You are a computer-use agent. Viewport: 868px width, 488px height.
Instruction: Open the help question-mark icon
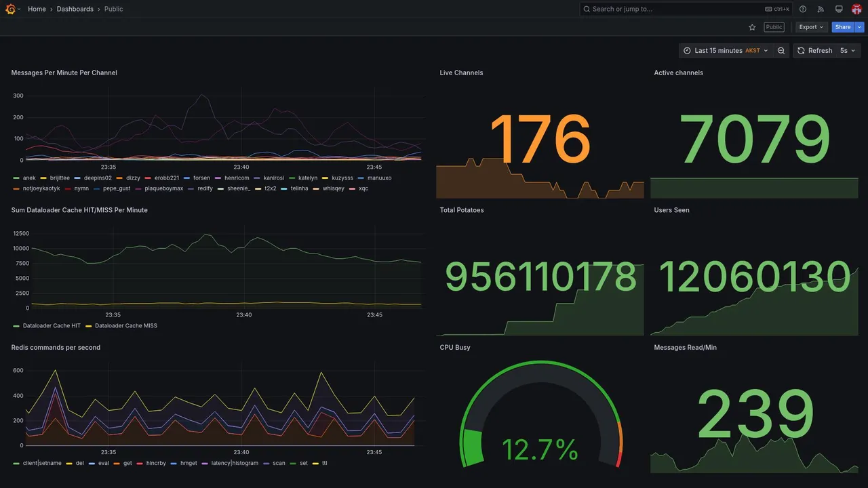(803, 9)
